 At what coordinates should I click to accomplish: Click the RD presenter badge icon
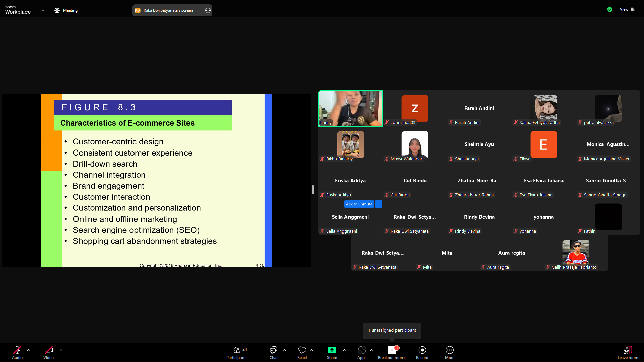pos(138,10)
